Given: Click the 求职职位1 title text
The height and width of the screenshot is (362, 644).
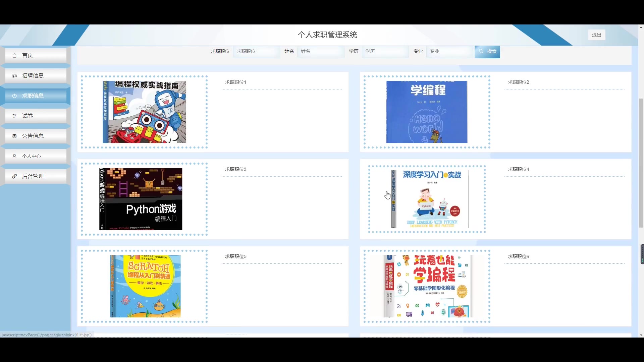Looking at the screenshot, I should [x=235, y=82].
